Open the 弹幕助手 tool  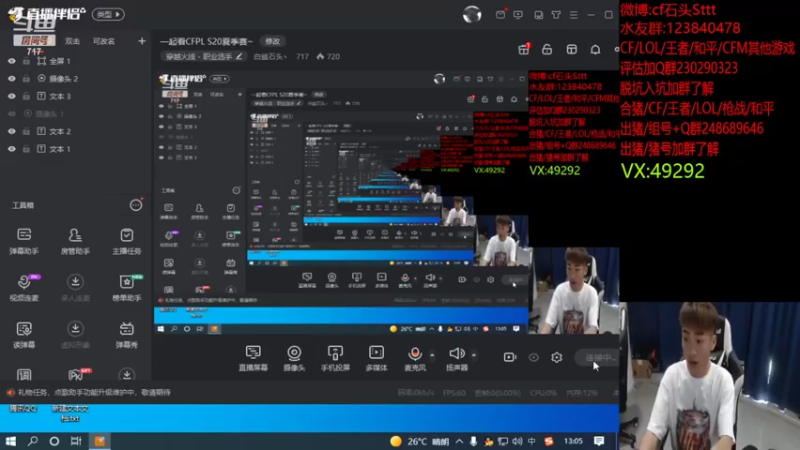[x=24, y=240]
